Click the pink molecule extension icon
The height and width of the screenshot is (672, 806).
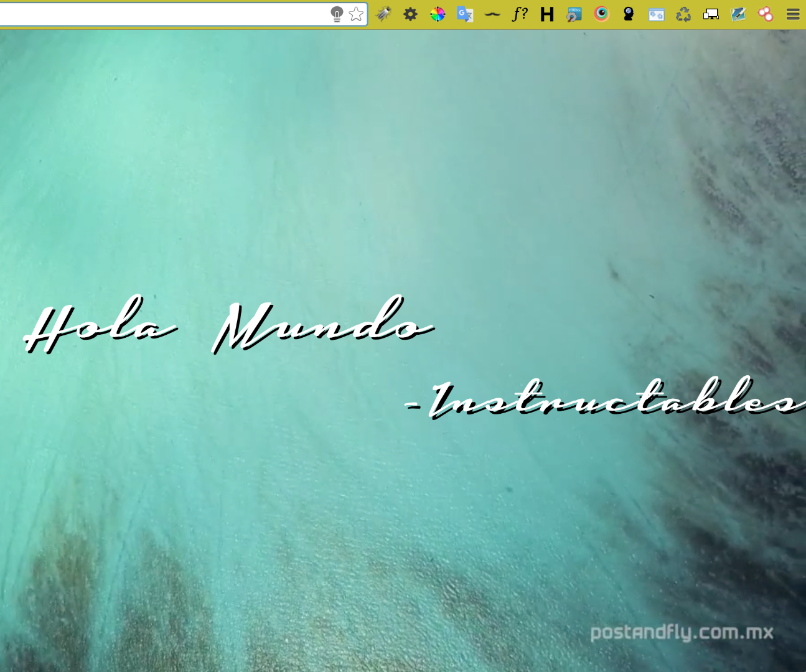[x=766, y=14]
